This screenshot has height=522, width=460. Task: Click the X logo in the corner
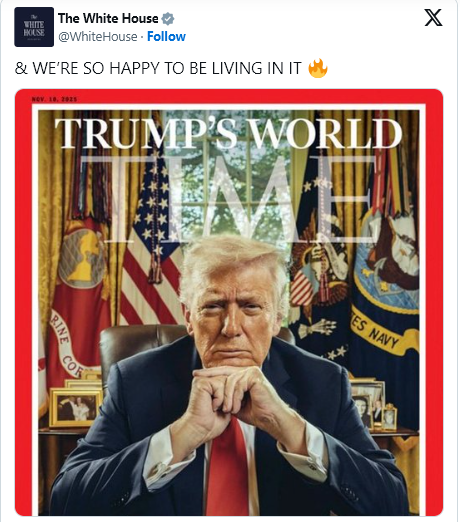coord(433,18)
